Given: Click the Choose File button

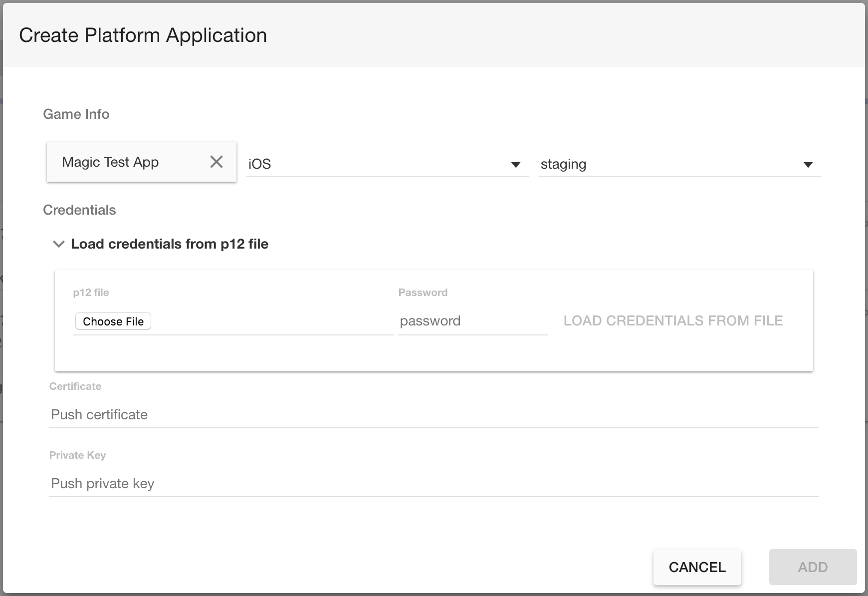Looking at the screenshot, I should 113,321.
